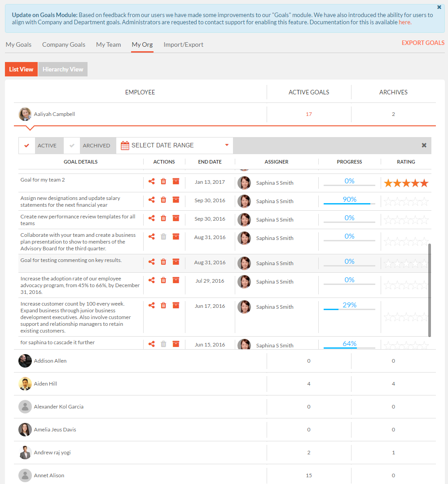Share 'Goal for testing commenting' goal
The width and height of the screenshot is (448, 484).
point(151,262)
